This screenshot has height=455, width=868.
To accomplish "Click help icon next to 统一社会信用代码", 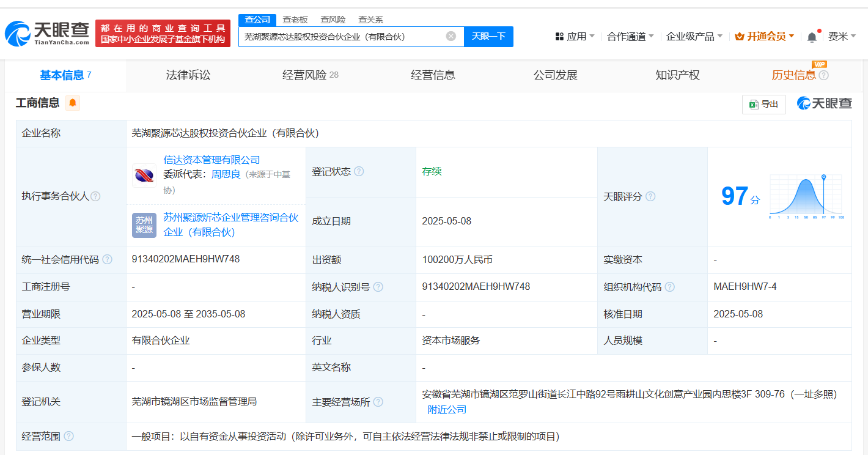I will (108, 259).
